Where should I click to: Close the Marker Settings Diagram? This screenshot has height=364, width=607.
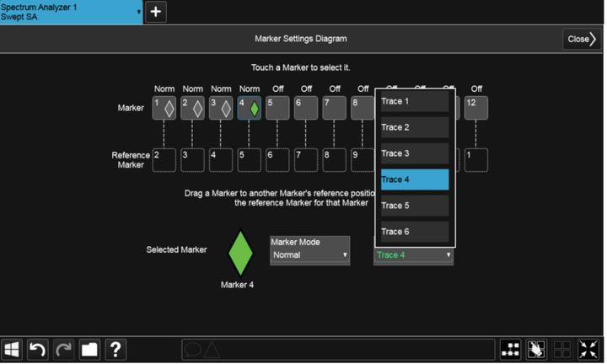[x=582, y=39]
